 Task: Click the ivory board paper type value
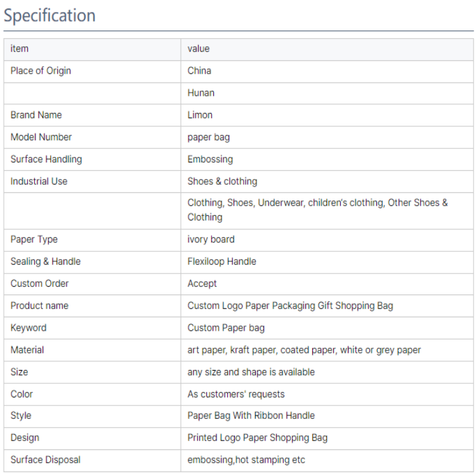[x=211, y=239]
